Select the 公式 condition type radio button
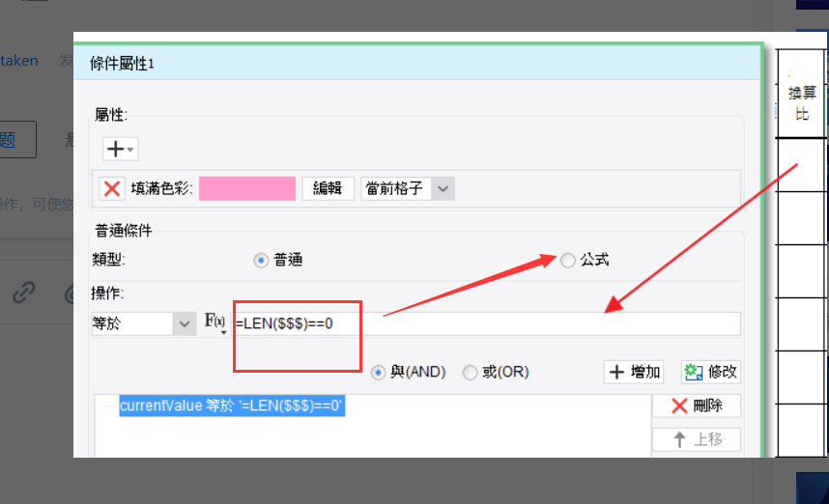Screen dimensions: 829x504 pyautogui.click(x=567, y=261)
